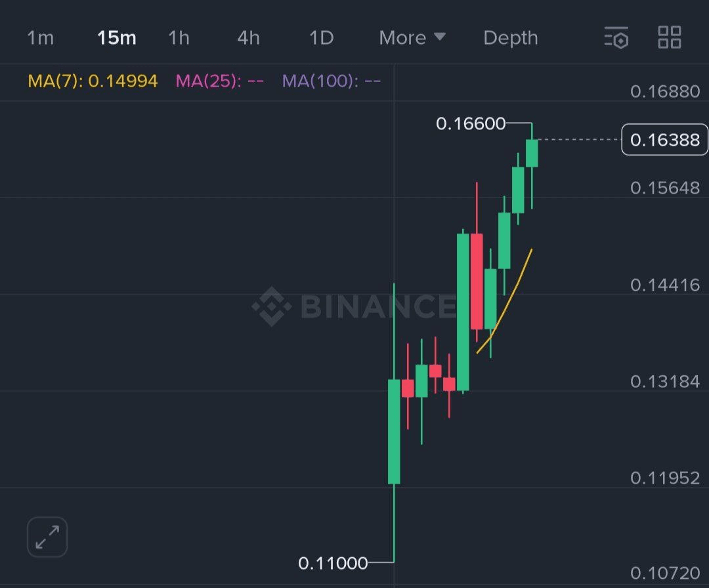Switch to the 1m interval tab
This screenshot has width=709, height=588.
point(40,38)
